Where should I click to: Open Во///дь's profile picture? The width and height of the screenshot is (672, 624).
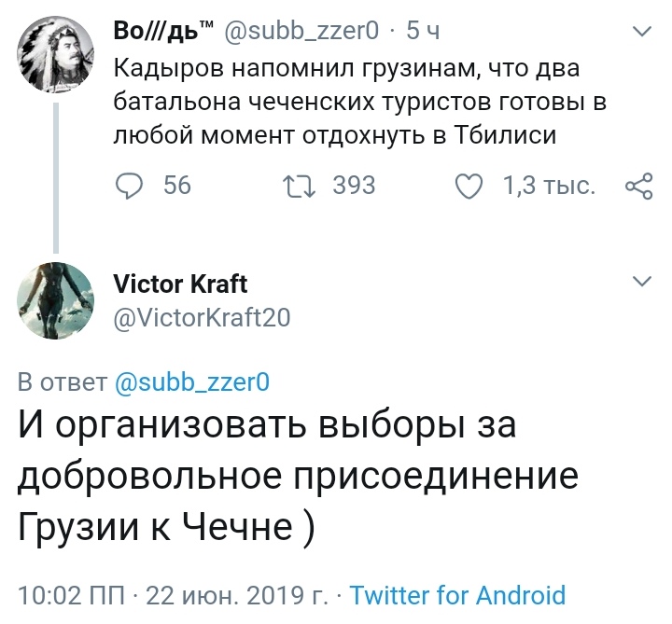tap(56, 56)
